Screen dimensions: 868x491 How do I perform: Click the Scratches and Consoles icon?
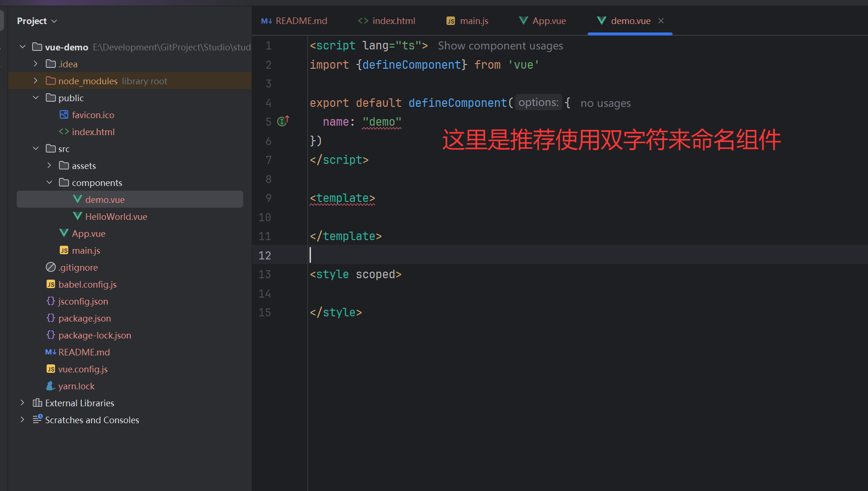(38, 419)
